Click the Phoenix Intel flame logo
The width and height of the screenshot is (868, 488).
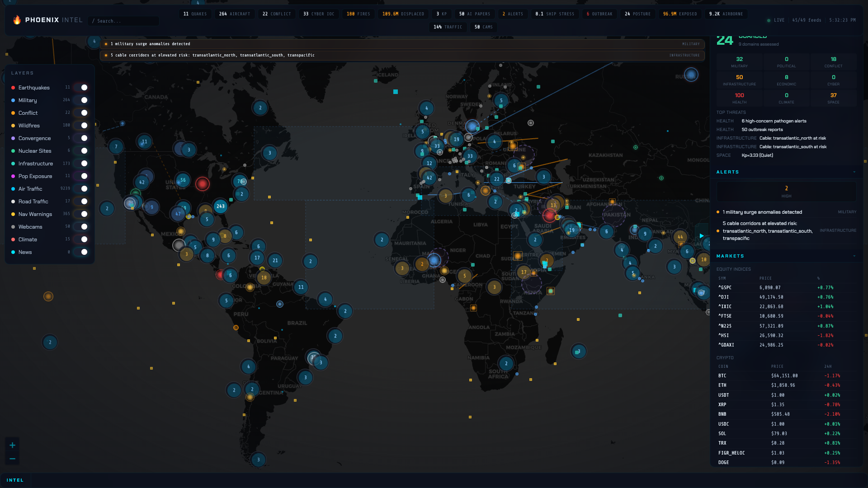(x=17, y=20)
